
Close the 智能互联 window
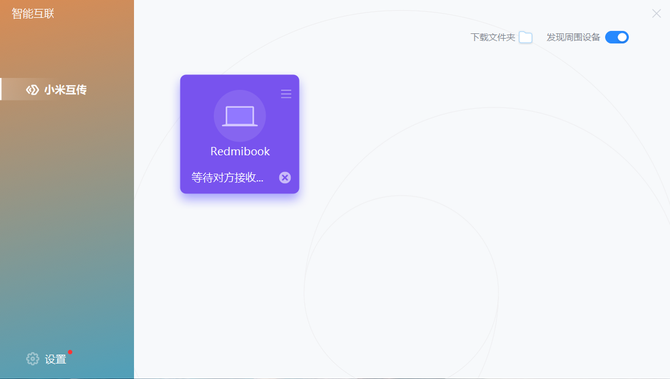(656, 14)
